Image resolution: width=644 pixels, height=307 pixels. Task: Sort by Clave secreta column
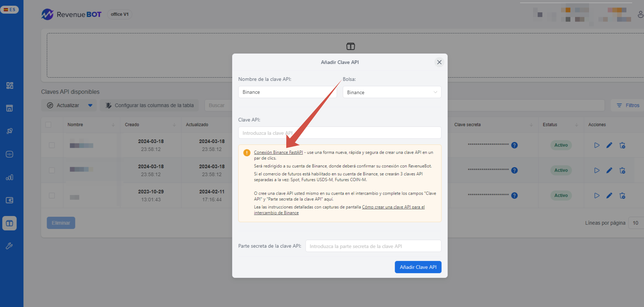tap(531, 125)
